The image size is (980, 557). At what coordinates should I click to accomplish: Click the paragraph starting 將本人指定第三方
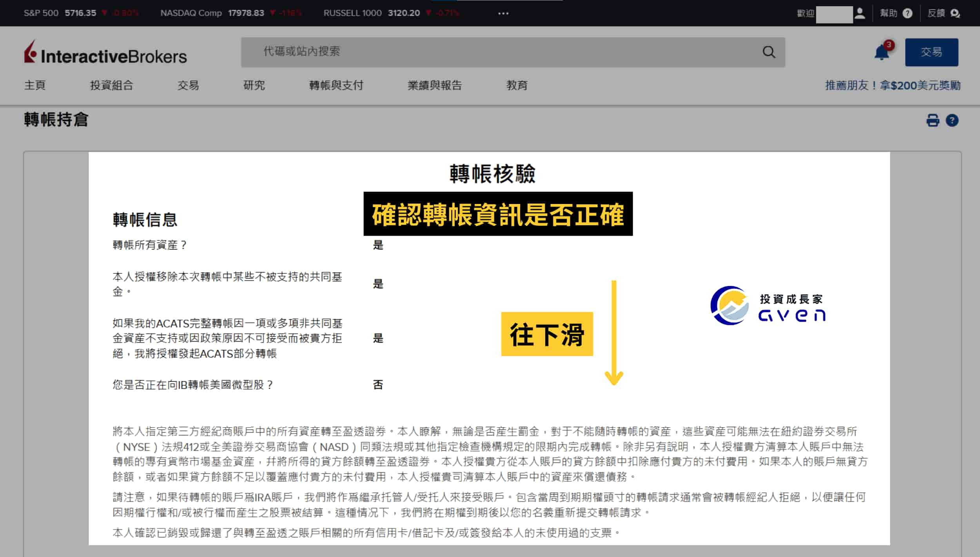pos(490,454)
